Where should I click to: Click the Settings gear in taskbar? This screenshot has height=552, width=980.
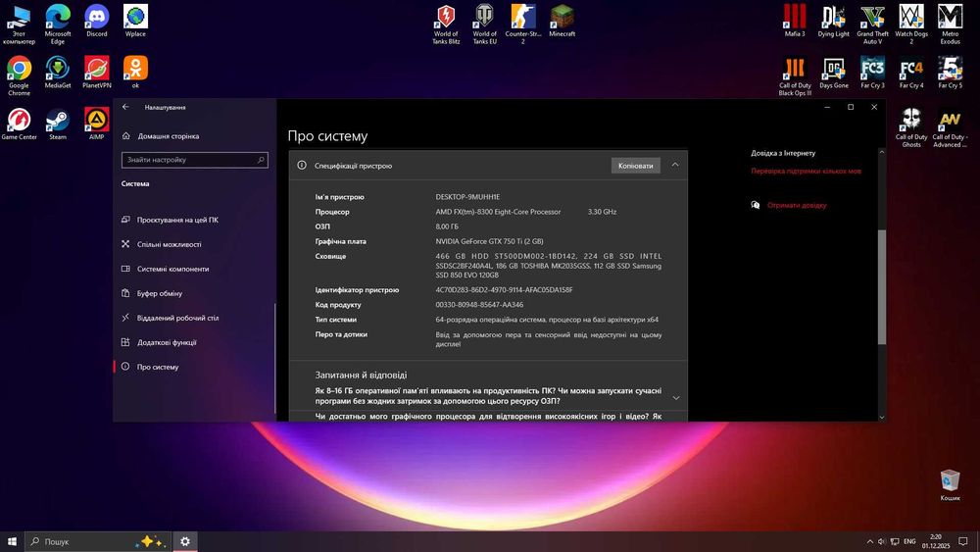coord(185,541)
